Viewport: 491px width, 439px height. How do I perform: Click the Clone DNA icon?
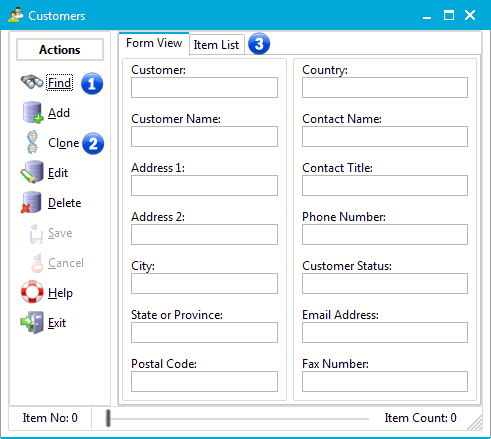[x=32, y=142]
